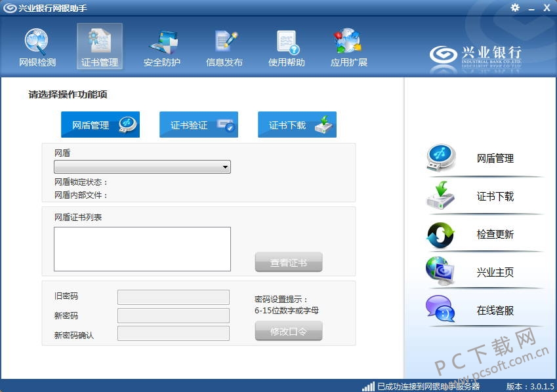Expand the 网盾 selection dropdown
This screenshot has height=392, width=557.
click(x=142, y=167)
